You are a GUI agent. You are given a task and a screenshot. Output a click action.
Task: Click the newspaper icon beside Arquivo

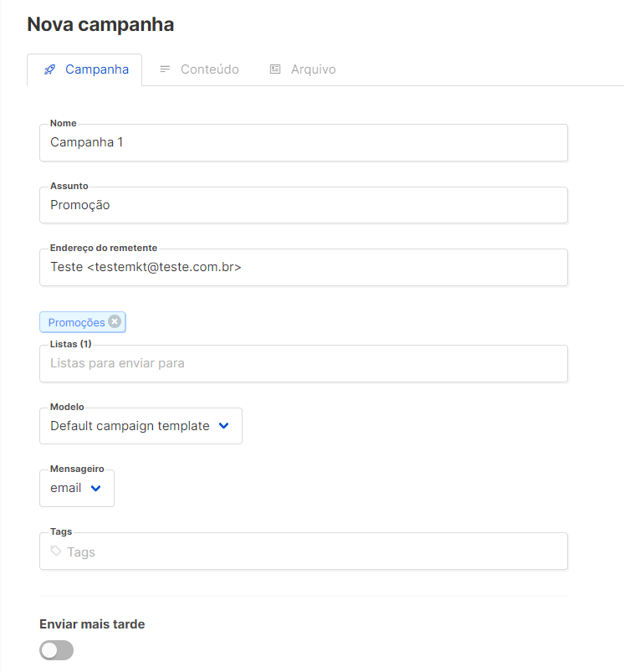click(275, 69)
